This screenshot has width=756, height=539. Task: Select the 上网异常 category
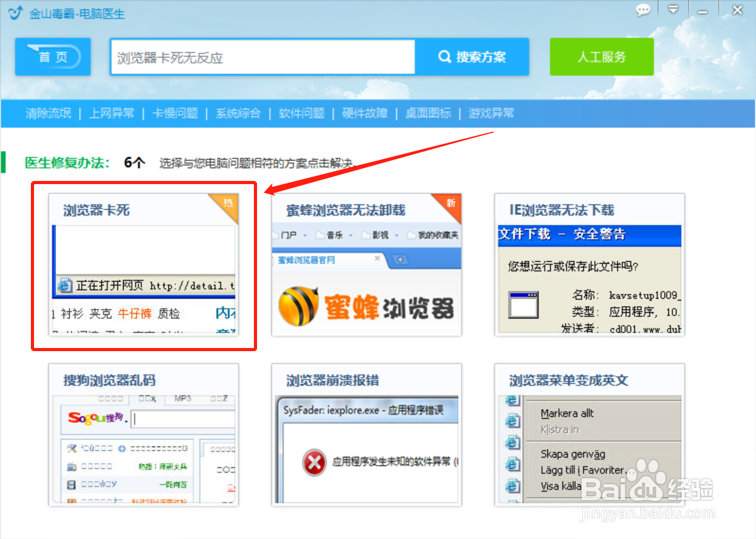tap(112, 113)
